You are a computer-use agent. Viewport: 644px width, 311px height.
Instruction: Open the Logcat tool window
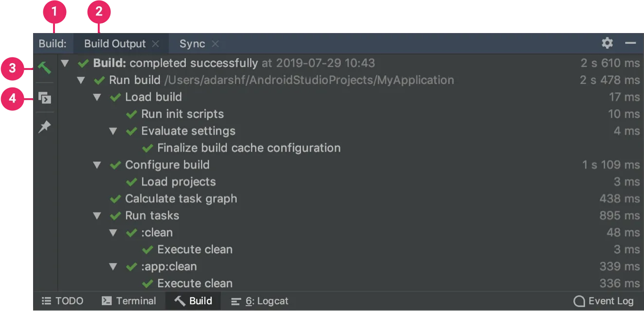[260, 301]
